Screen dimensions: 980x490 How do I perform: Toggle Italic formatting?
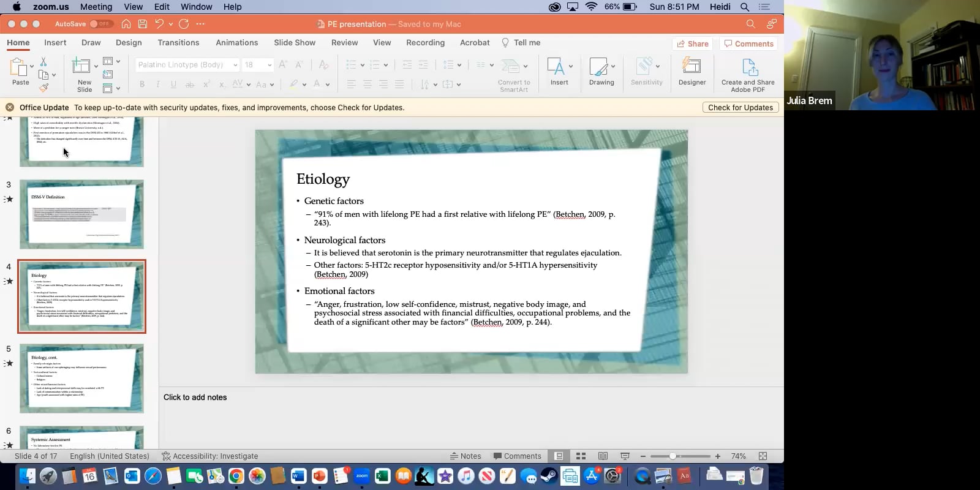[158, 85]
